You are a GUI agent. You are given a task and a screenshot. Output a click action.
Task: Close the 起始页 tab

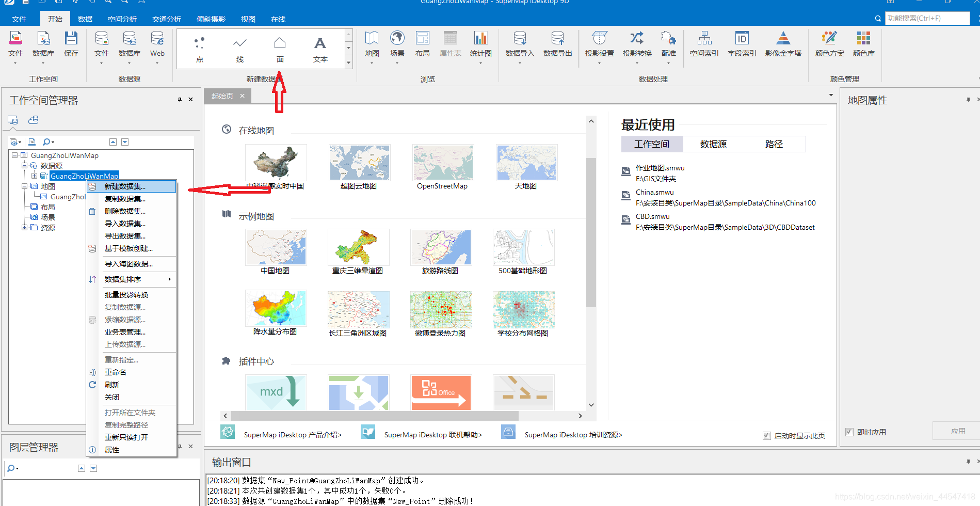242,96
